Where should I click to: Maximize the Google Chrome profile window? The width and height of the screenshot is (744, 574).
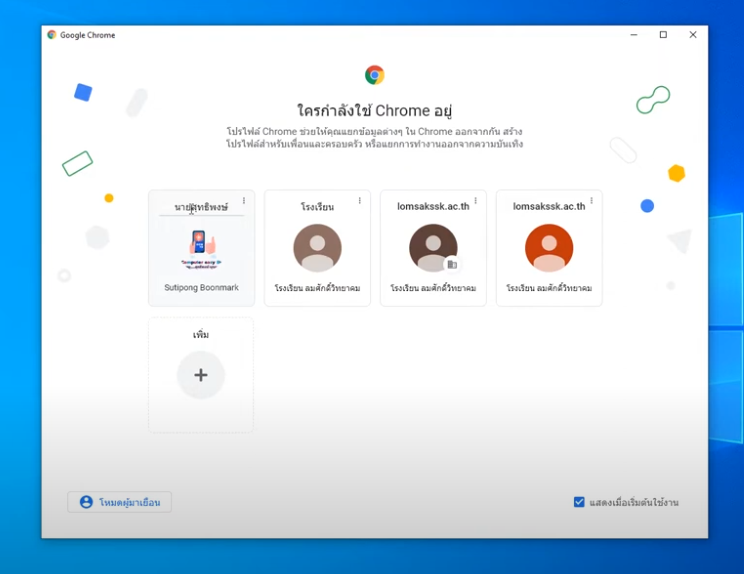click(x=663, y=35)
